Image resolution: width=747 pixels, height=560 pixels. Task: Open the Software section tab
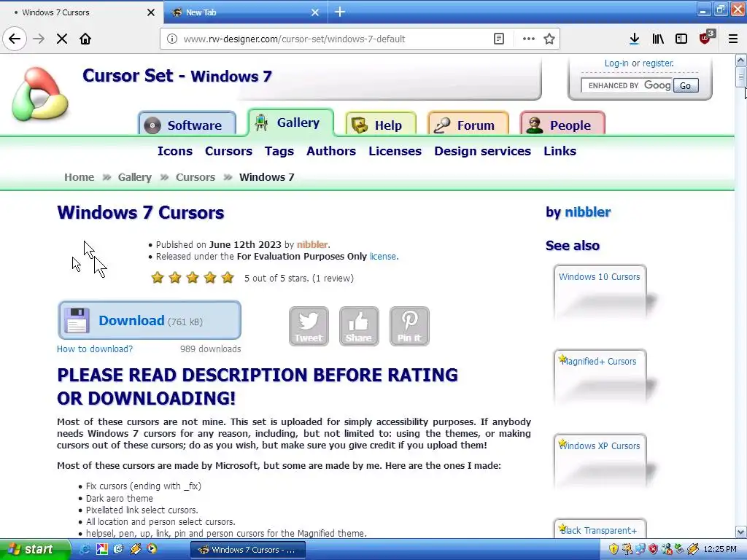point(187,124)
